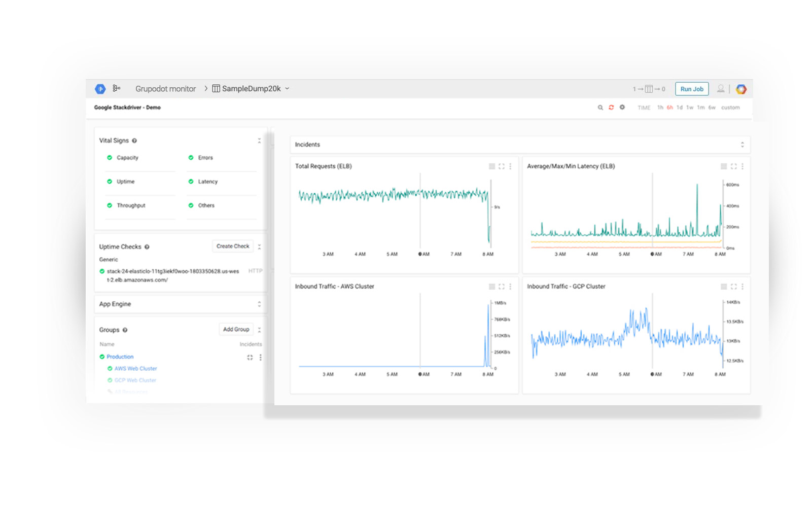Open the AWS Web Cluster group
This screenshot has width=812, height=529.
tap(135, 369)
